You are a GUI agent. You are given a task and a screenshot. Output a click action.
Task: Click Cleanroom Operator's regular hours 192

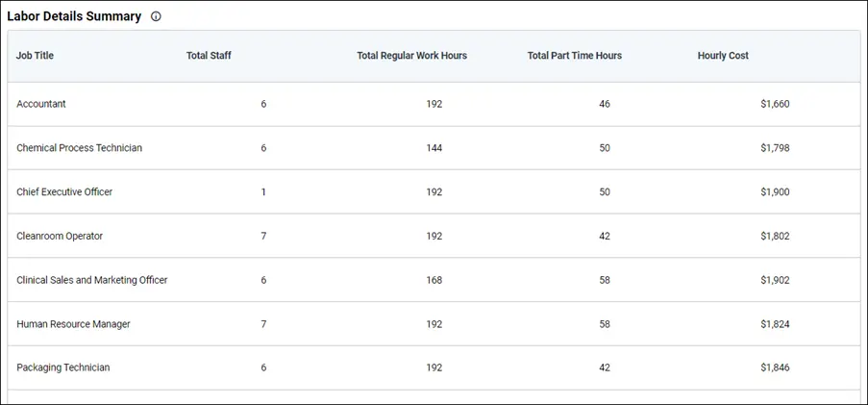pyautogui.click(x=434, y=236)
